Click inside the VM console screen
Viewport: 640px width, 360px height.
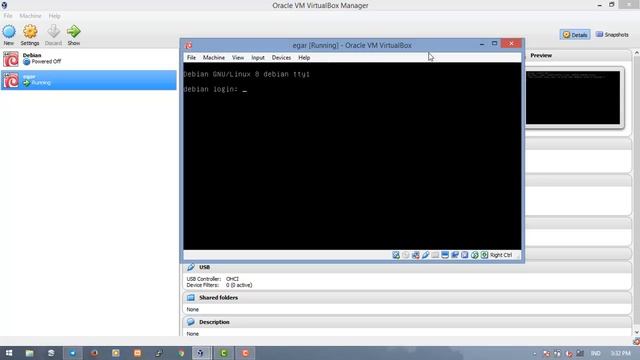(x=352, y=156)
